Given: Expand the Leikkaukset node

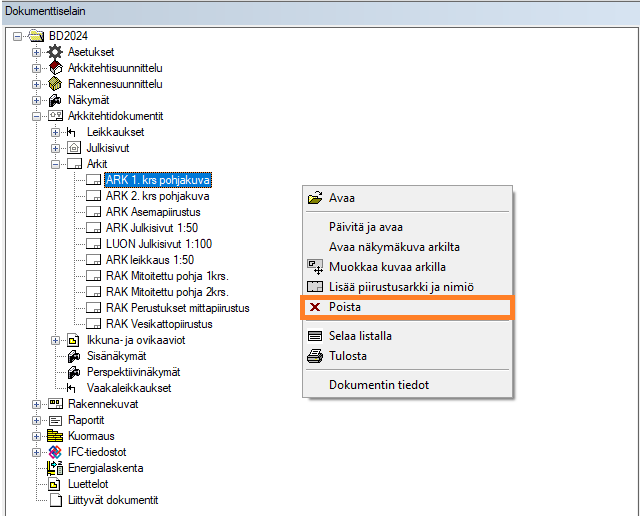Looking at the screenshot, I should click(56, 132).
